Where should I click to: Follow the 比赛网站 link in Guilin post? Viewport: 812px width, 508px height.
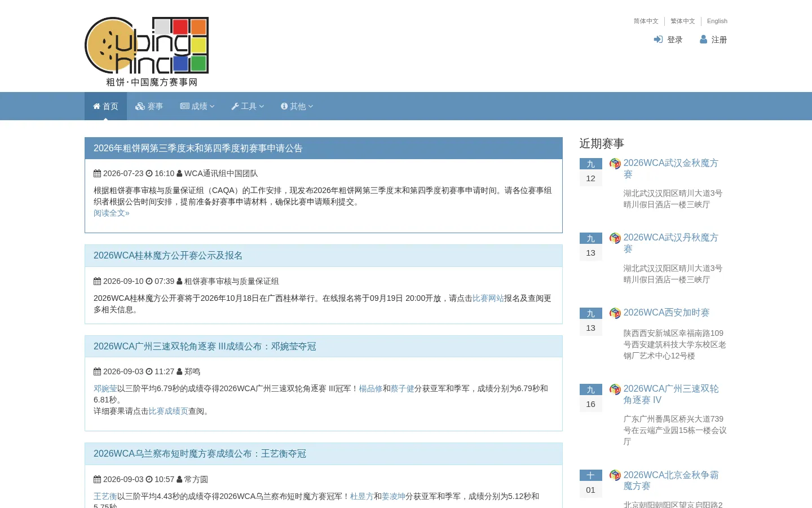pos(488,298)
